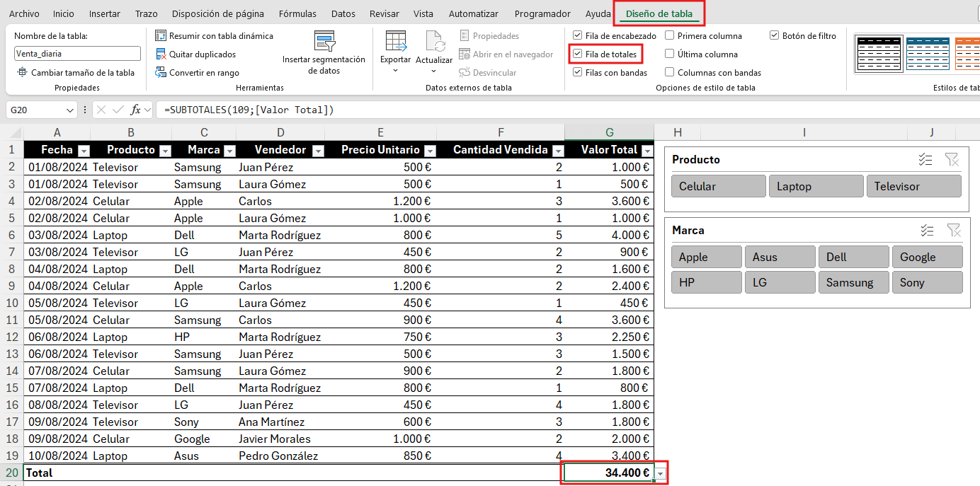
Task: Toggle multi-select in the Producto slicer
Action: [925, 160]
